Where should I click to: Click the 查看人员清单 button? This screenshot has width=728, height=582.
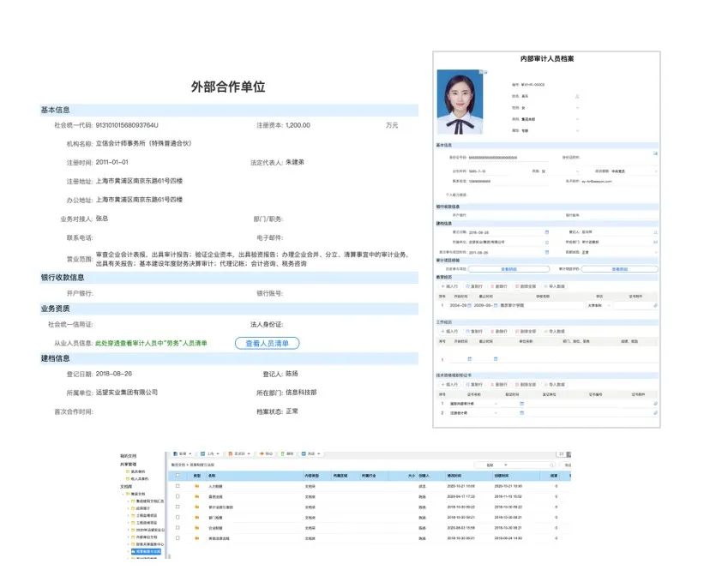click(x=268, y=343)
